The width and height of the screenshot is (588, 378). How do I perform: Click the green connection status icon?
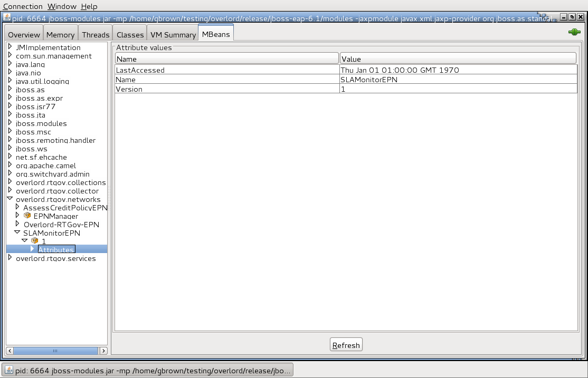[574, 32]
